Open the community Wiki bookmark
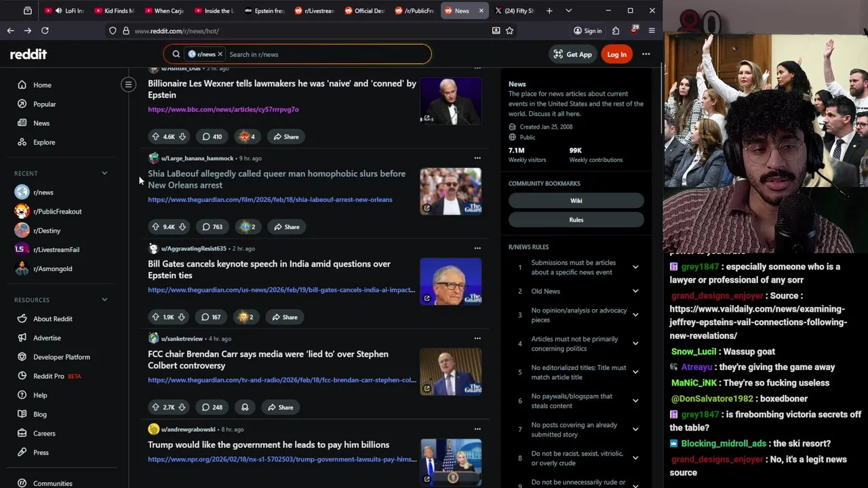Image resolution: width=868 pixels, height=488 pixels. [x=576, y=201]
